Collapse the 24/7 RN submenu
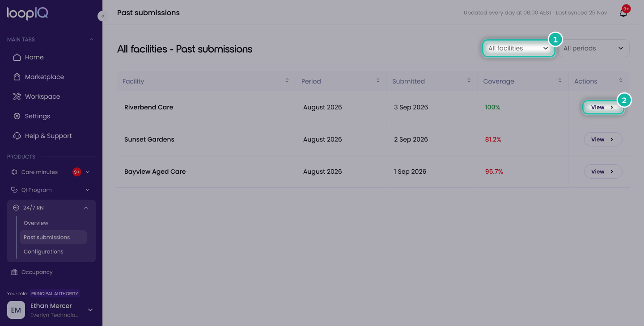This screenshot has height=326, width=644. tap(86, 208)
